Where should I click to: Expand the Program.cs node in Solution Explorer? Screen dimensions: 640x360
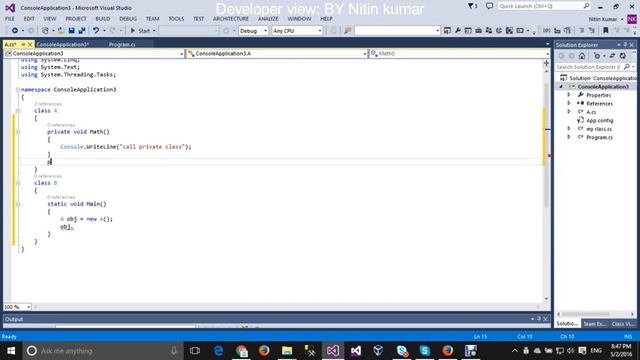click(569, 137)
